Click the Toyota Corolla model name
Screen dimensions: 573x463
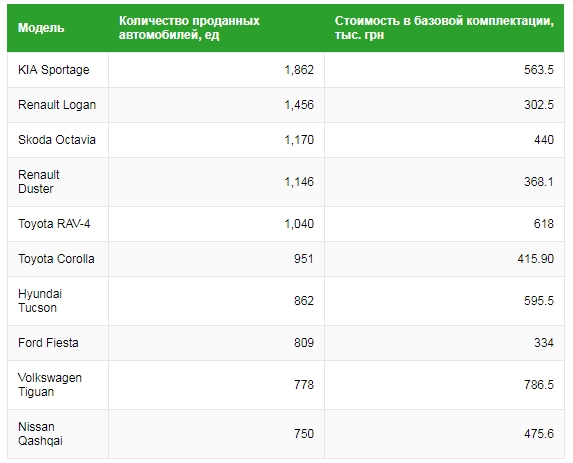pos(56,259)
